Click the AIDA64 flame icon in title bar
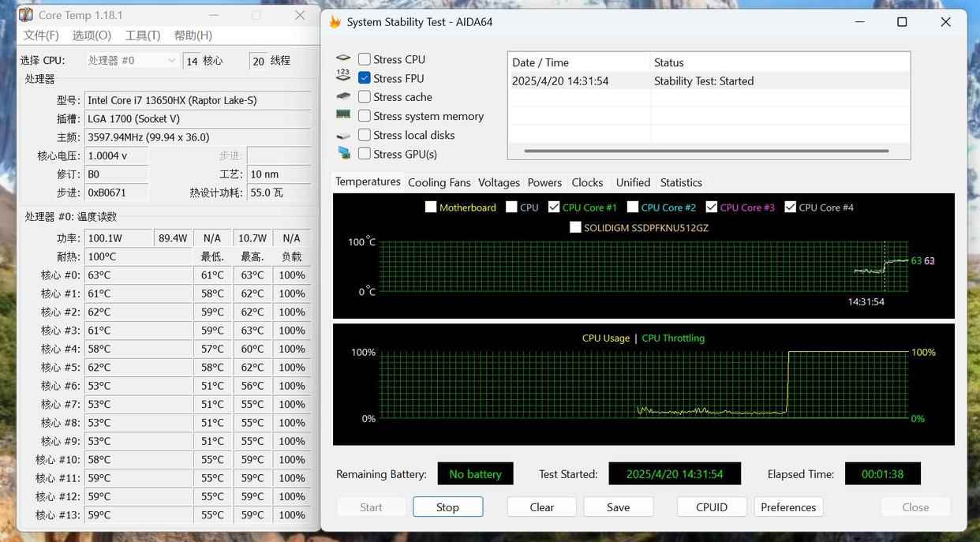The width and height of the screenshot is (980, 542). (x=335, y=22)
